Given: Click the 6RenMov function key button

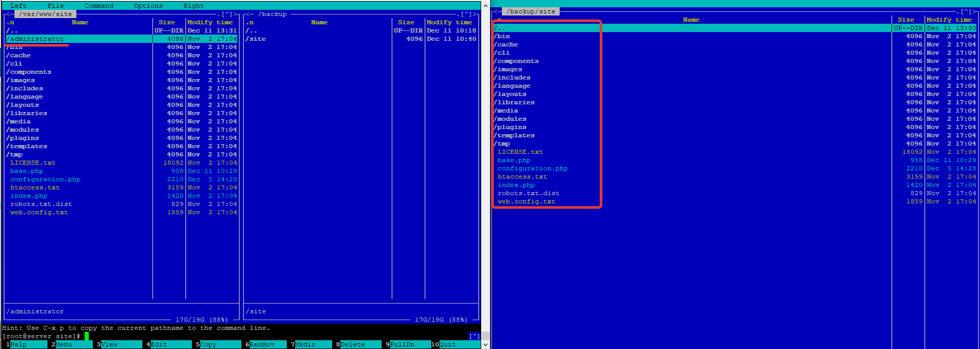Looking at the screenshot, I should click(x=266, y=344).
